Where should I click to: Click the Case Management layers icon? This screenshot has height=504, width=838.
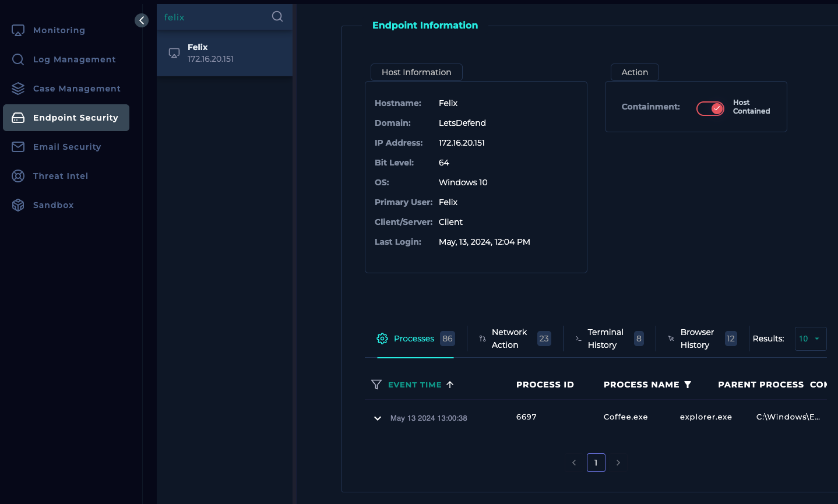18,89
